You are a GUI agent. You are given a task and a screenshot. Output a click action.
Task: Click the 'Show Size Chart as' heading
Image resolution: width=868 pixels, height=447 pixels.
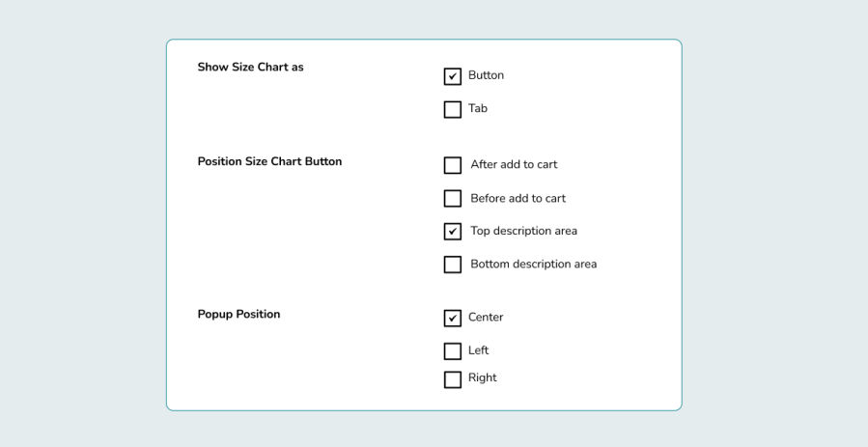click(x=250, y=68)
